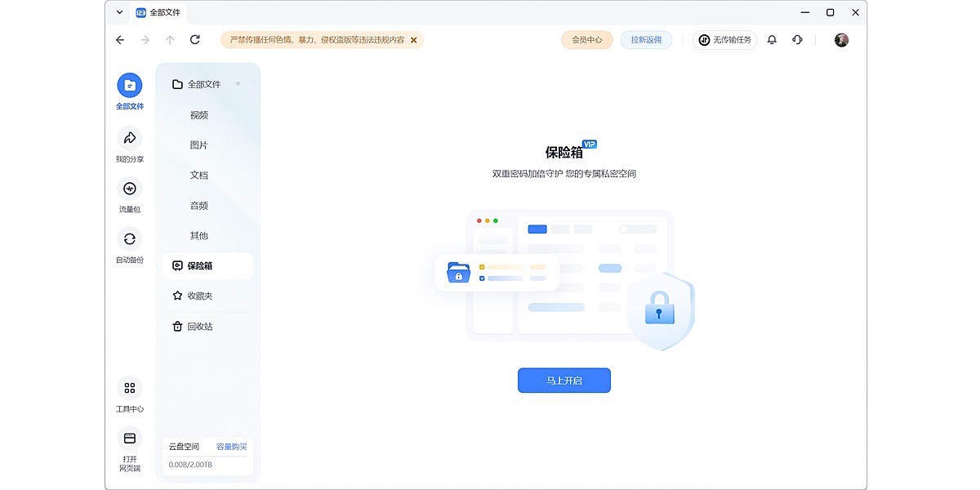Viewport: 980px width, 490px height.
Task: Click the 容量购买 link
Action: (230, 447)
